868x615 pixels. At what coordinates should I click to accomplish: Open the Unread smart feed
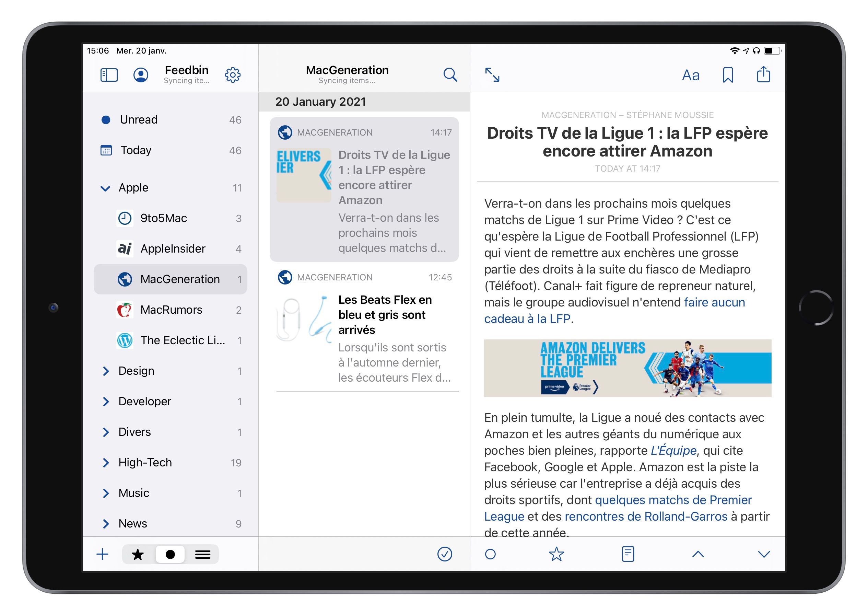click(171, 120)
